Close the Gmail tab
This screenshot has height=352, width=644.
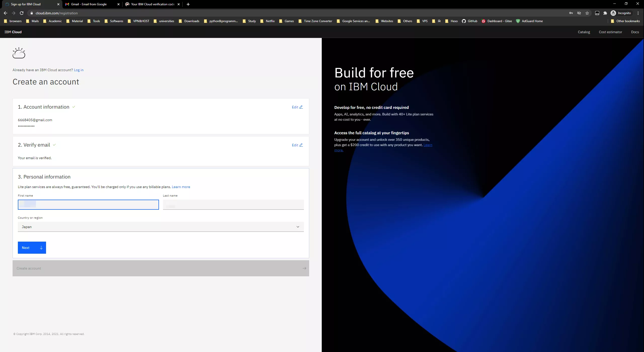[118, 4]
